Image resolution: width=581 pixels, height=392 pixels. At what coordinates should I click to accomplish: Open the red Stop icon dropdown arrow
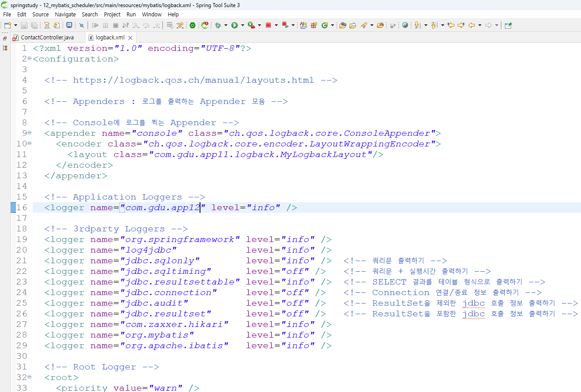click(x=276, y=25)
